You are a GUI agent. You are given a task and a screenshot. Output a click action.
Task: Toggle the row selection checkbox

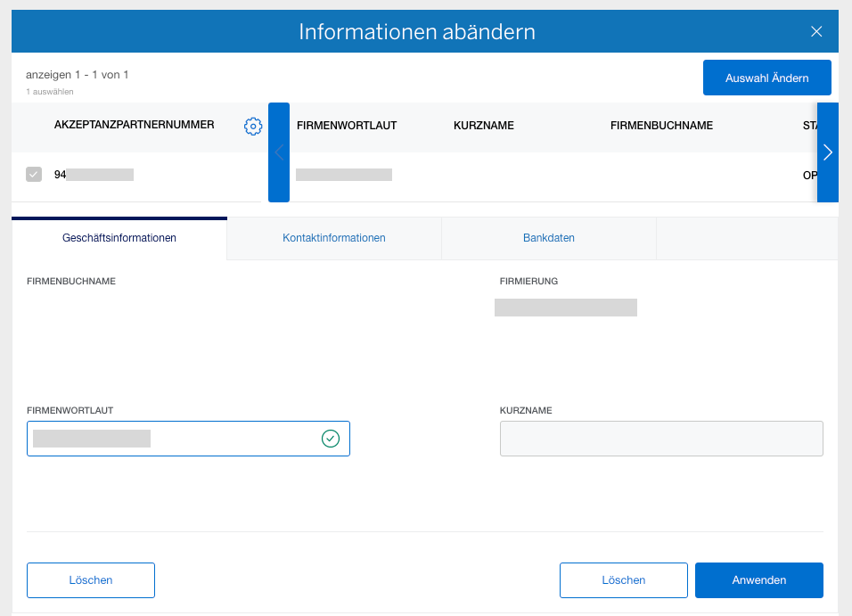[x=34, y=174]
